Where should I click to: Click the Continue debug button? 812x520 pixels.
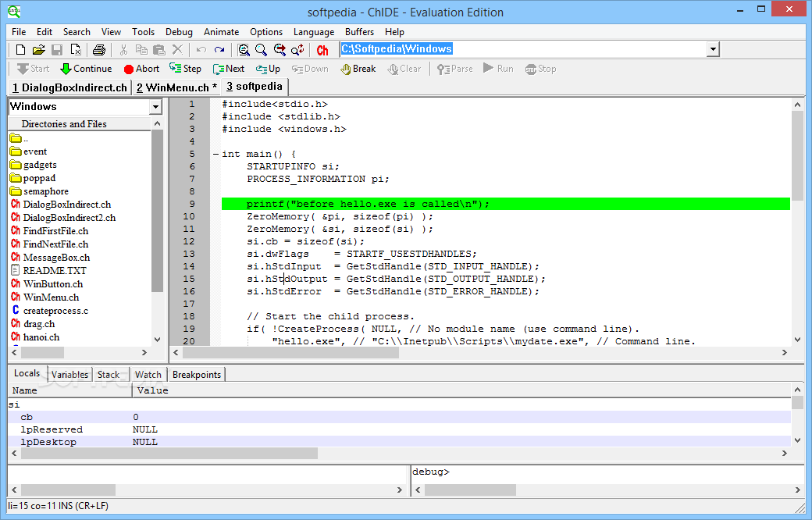pos(86,69)
